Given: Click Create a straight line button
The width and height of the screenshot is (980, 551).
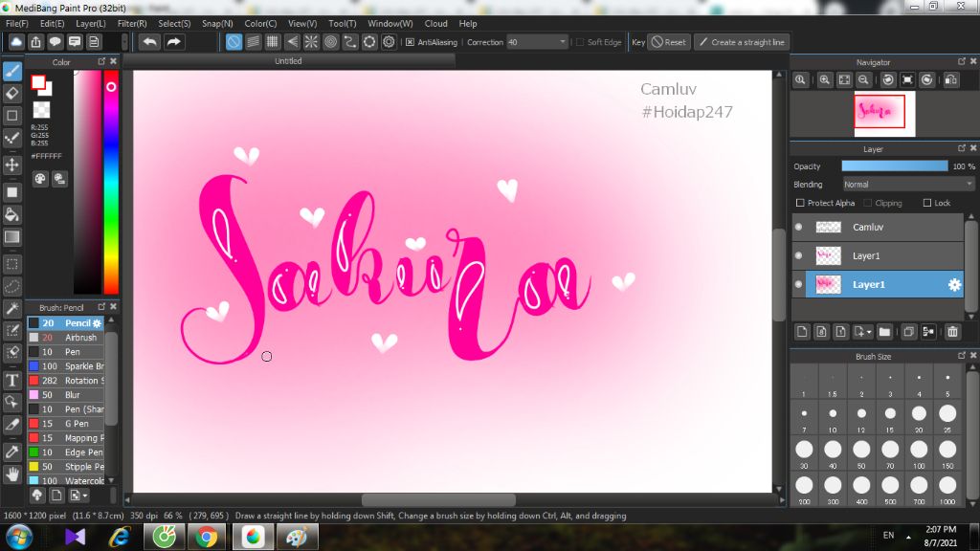Looking at the screenshot, I should click(x=742, y=42).
